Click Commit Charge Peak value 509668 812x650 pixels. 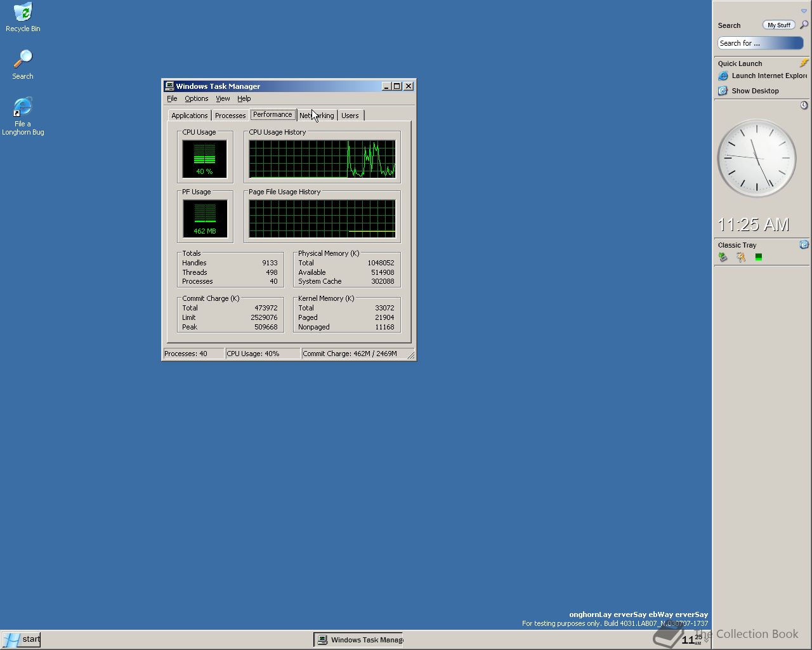(266, 327)
